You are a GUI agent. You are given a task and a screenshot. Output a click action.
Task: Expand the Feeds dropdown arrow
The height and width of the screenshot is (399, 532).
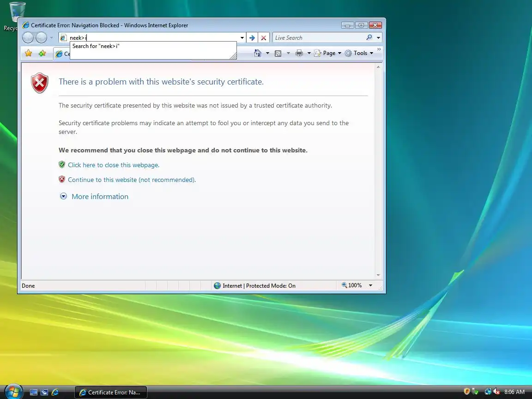288,53
